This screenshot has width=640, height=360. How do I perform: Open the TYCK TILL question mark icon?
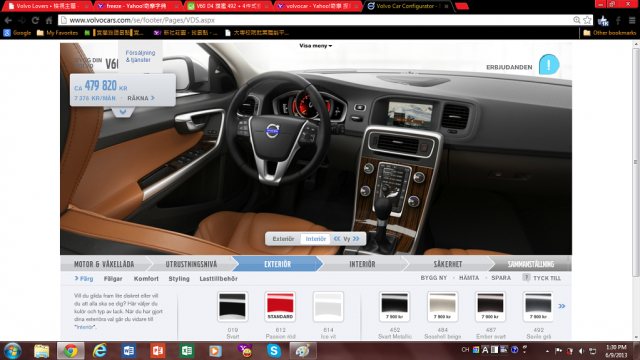point(526,278)
